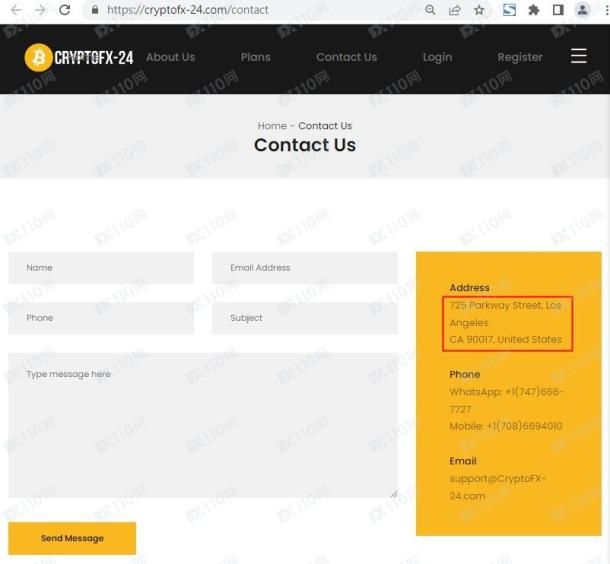
Task: Bookmark page with the star icon
Action: [x=479, y=10]
